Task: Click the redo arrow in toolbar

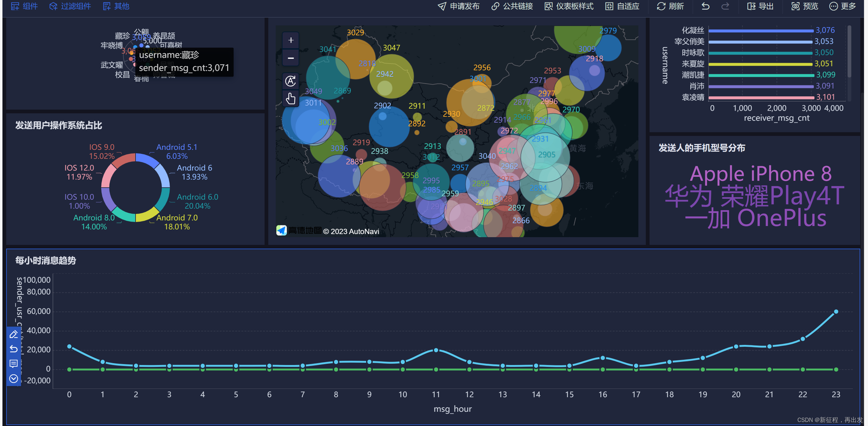Action: point(725,6)
